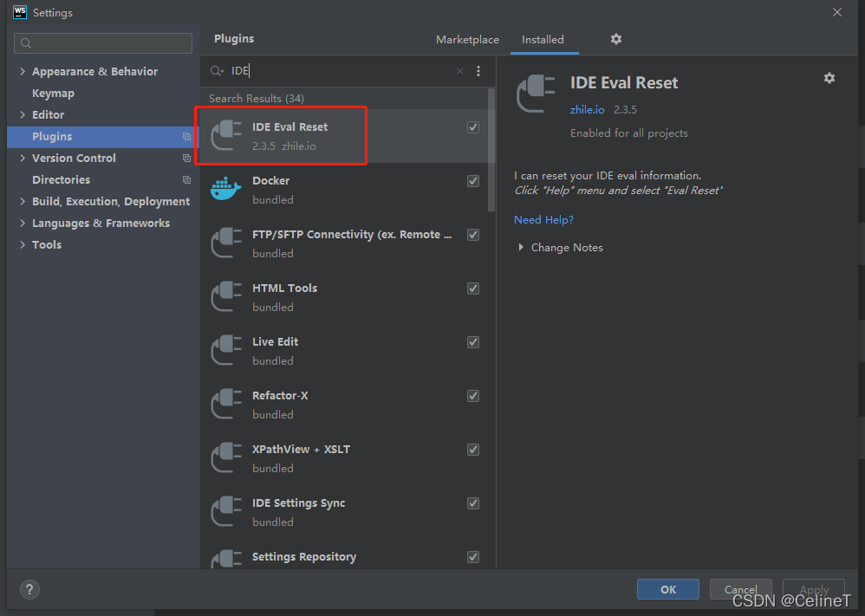Click the plugin list vertical scrollbar
Image resolution: width=865 pixels, height=616 pixels.
point(491,150)
